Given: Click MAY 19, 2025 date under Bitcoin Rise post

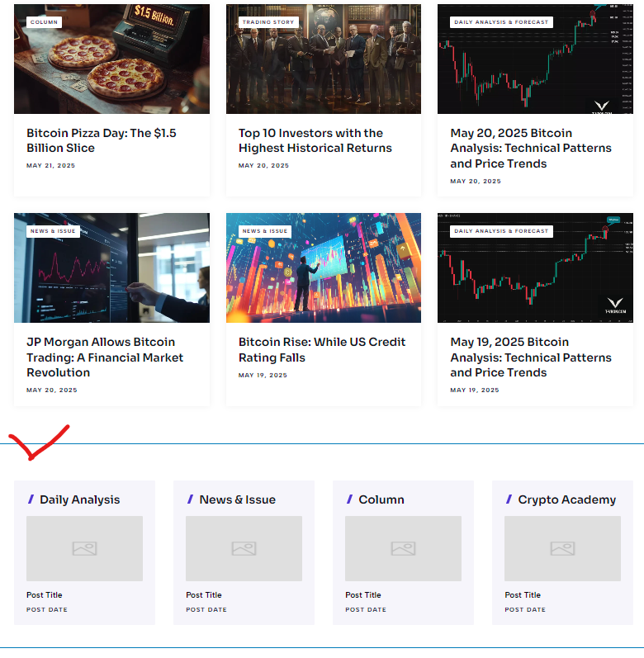Looking at the screenshot, I should [x=263, y=375].
